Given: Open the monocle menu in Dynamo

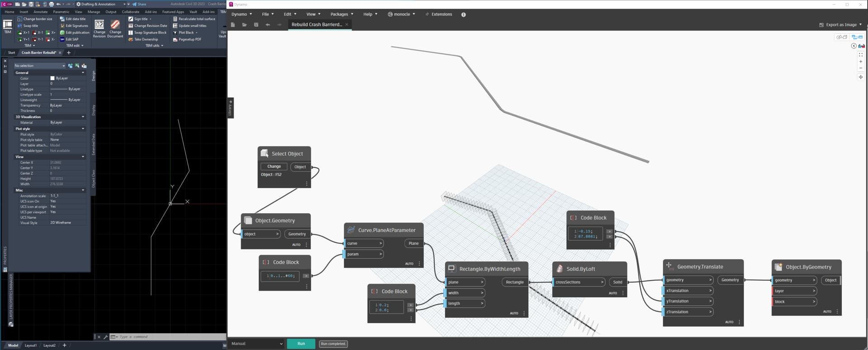Looking at the screenshot, I should [x=401, y=14].
